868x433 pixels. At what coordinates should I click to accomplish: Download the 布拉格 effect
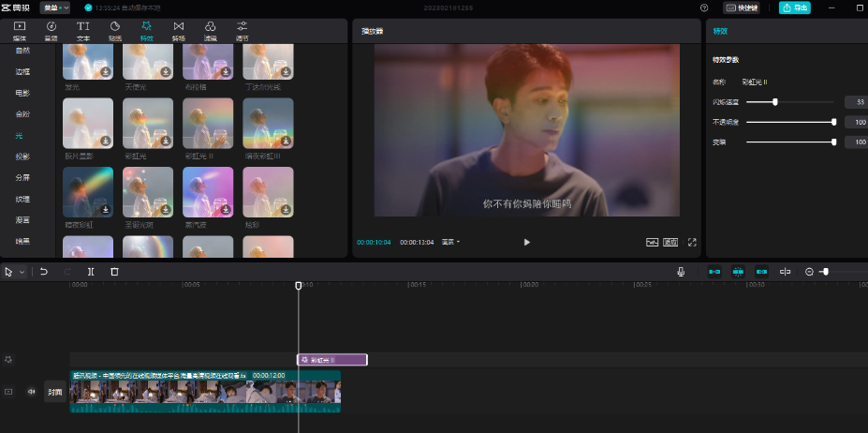[x=226, y=72]
